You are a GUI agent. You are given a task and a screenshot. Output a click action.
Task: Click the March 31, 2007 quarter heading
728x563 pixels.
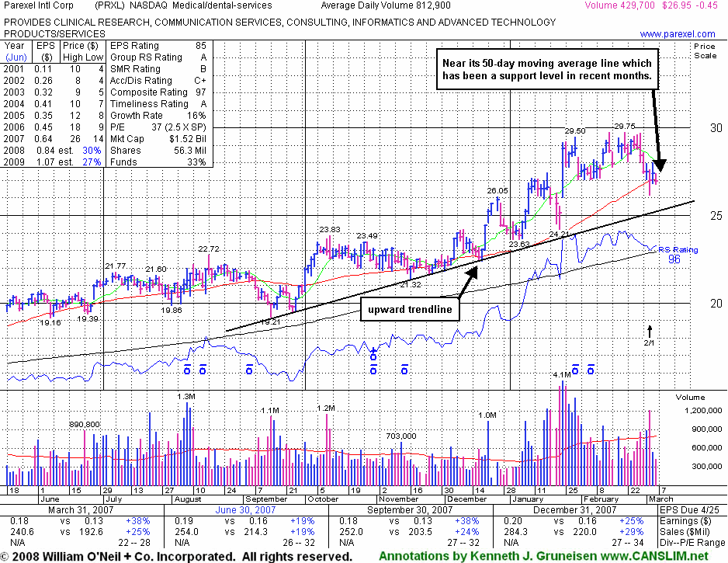pyautogui.click(x=81, y=509)
